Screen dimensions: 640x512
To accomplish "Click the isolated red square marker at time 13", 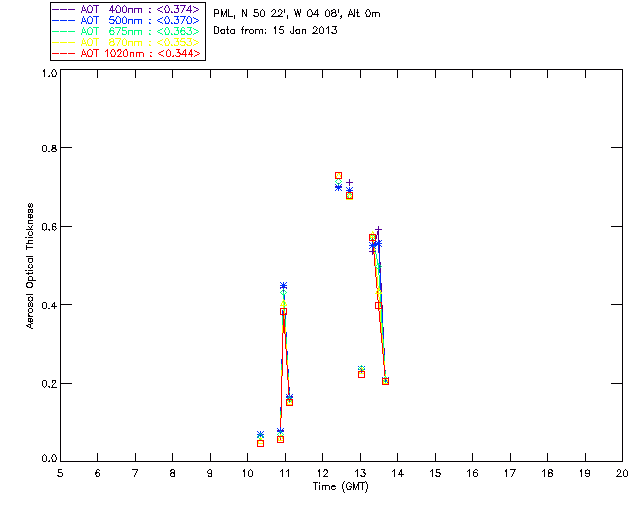I will [361, 374].
